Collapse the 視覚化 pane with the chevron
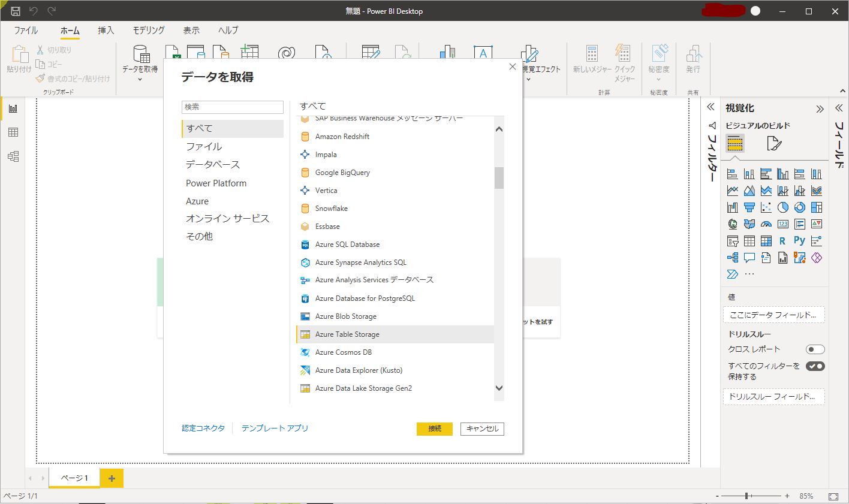Screen dimensions: 849x504 click(x=820, y=108)
